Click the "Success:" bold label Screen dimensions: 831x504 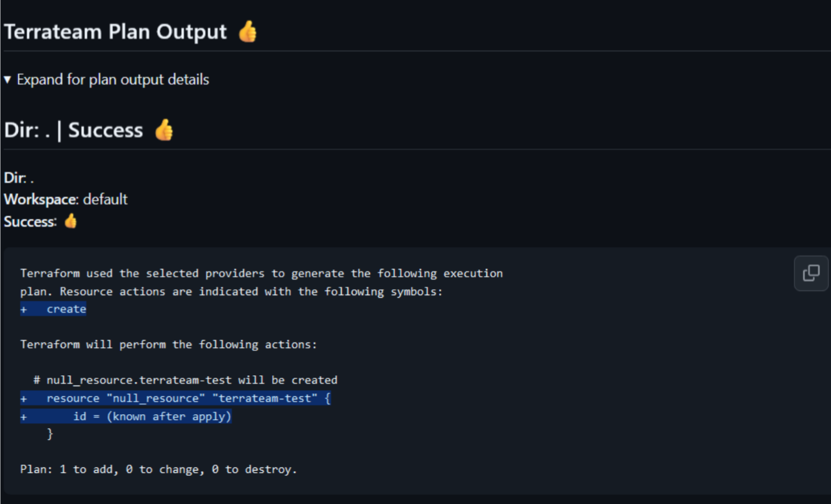[x=31, y=221]
